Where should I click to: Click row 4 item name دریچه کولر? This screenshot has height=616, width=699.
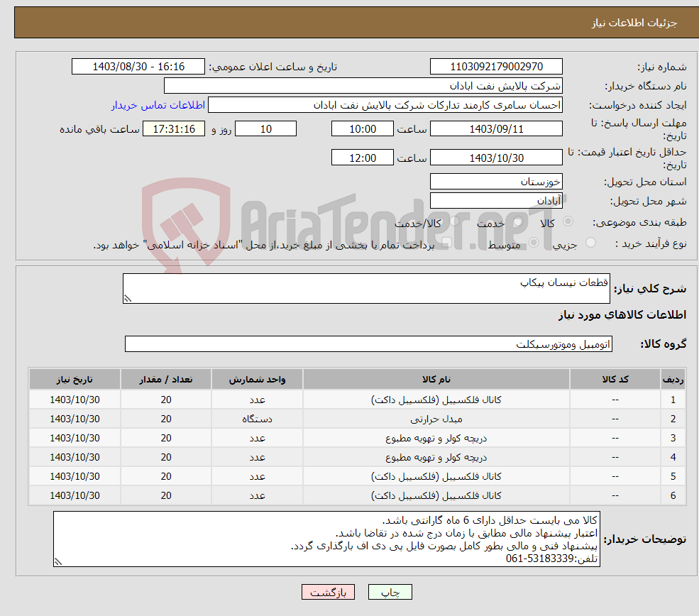click(436, 457)
